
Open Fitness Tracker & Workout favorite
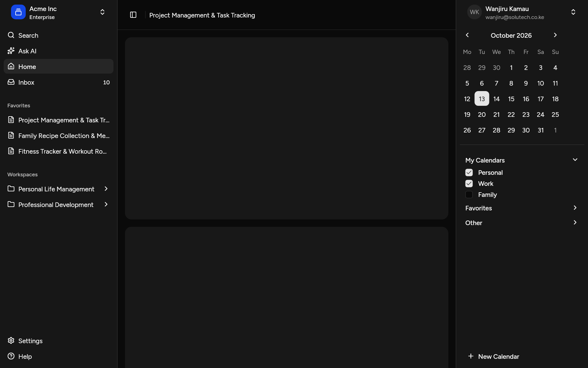pos(58,151)
